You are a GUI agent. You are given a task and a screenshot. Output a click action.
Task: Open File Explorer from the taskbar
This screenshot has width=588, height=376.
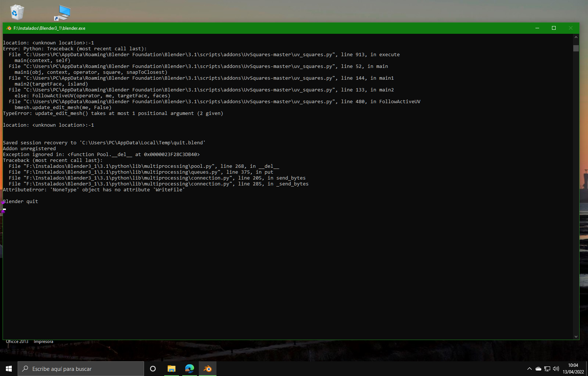[171, 369]
